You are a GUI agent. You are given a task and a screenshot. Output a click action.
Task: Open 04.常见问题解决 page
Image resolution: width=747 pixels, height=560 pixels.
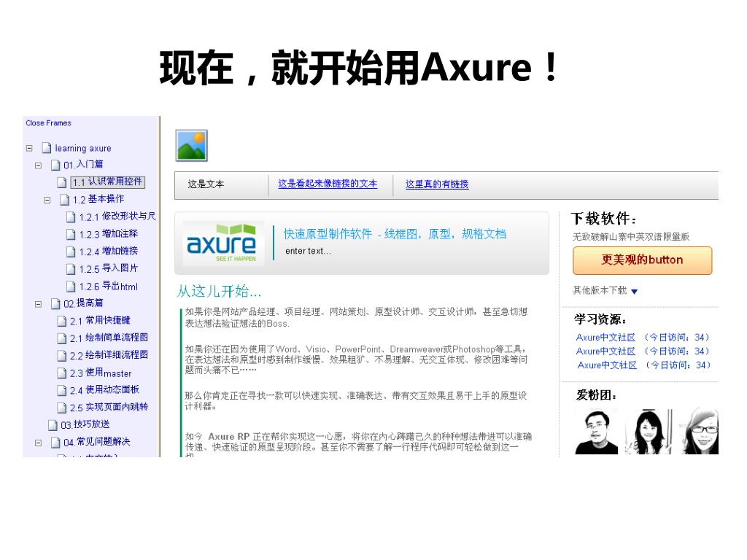coord(97,442)
